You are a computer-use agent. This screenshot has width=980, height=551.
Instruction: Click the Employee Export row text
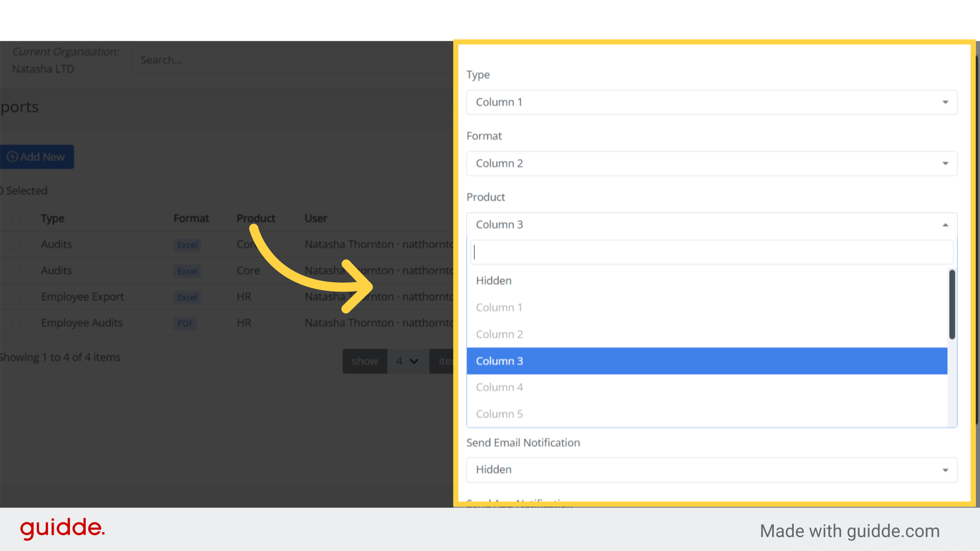click(x=82, y=296)
